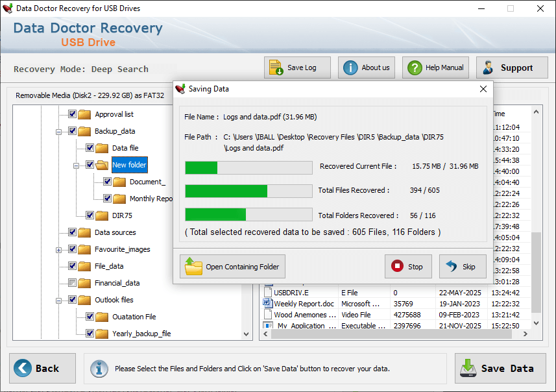Viewport: 556px width, 392px height.
Task: Click the app icon in title bar
Action: [x=7, y=8]
